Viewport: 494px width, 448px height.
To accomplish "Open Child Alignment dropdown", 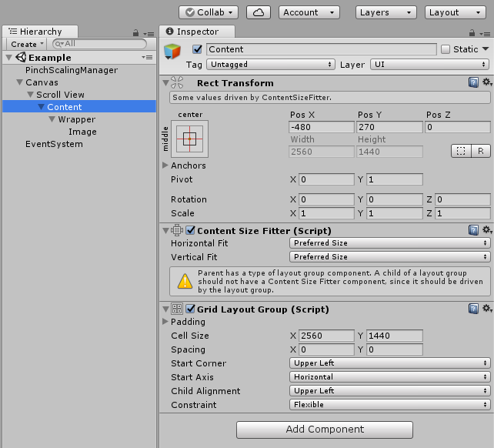I will (389, 390).
